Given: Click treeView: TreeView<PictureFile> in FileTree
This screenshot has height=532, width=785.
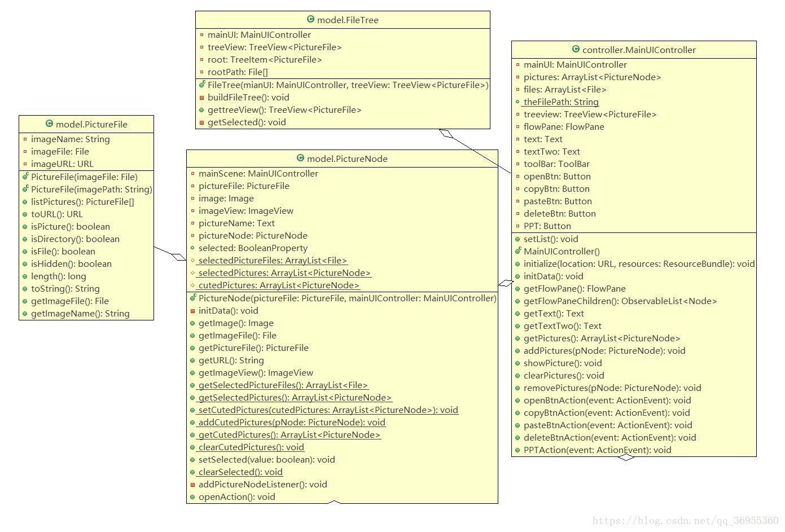Looking at the screenshot, I should (x=274, y=47).
